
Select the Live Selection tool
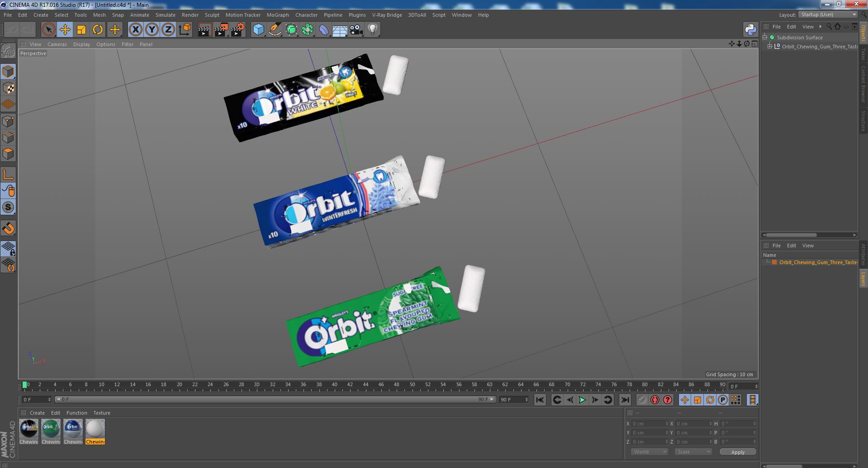point(48,30)
